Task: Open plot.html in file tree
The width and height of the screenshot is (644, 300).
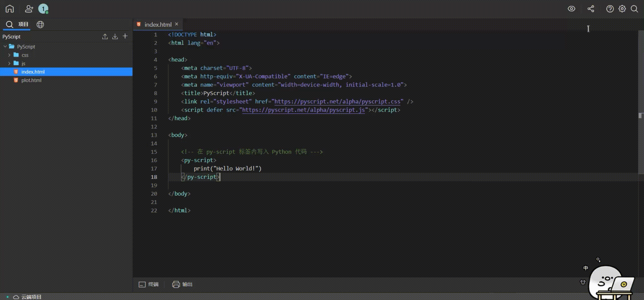Action: point(31,80)
